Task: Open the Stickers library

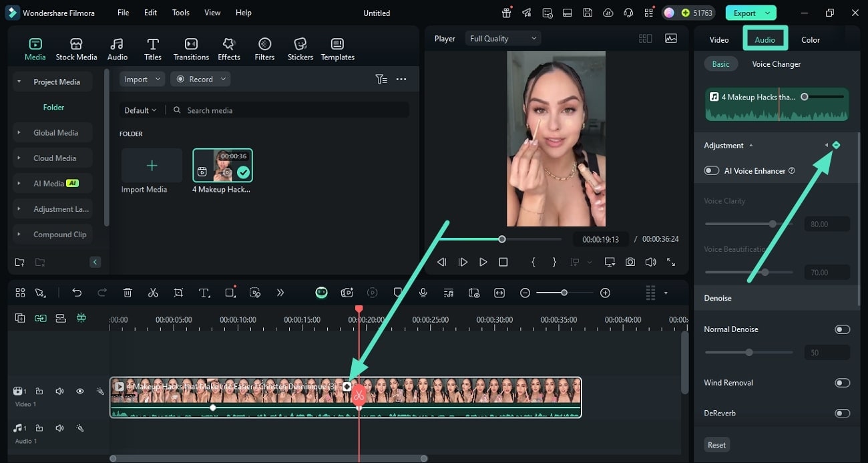Action: 300,49
